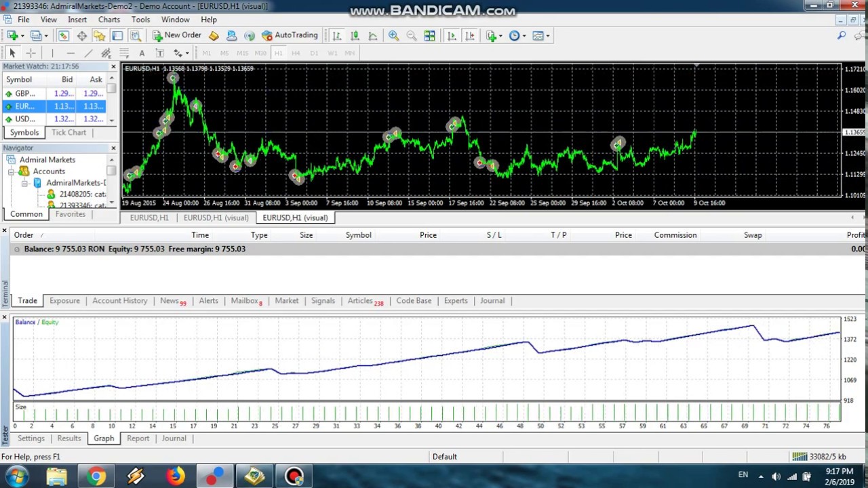Select the Trendline drawing tool
The width and height of the screenshot is (868, 488).
[x=88, y=53]
